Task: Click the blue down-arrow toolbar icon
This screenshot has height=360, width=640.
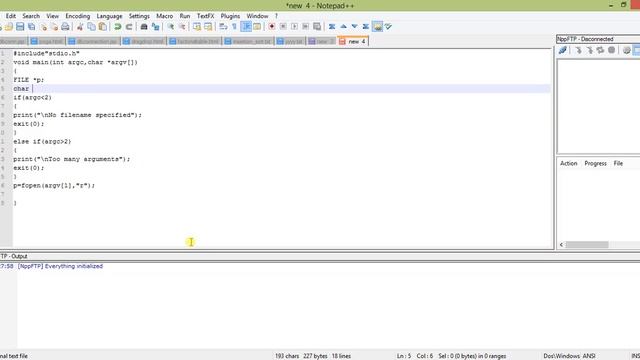Action: tap(354, 27)
